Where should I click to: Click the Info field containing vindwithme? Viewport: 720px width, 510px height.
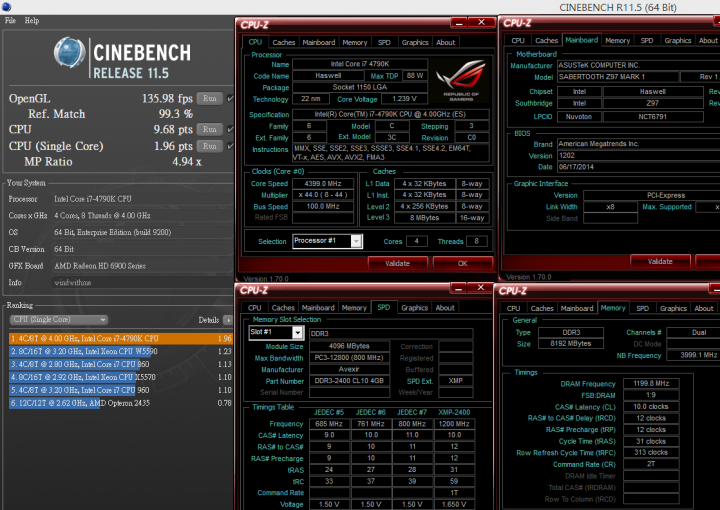coord(142,283)
